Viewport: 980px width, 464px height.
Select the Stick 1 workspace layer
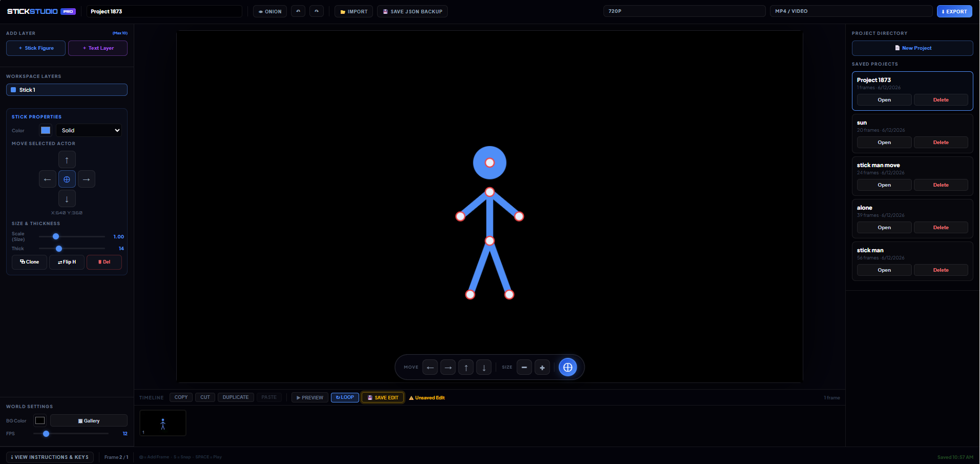click(x=67, y=90)
